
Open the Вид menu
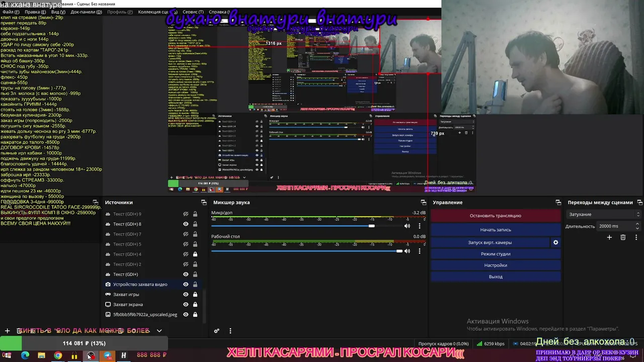(x=58, y=12)
